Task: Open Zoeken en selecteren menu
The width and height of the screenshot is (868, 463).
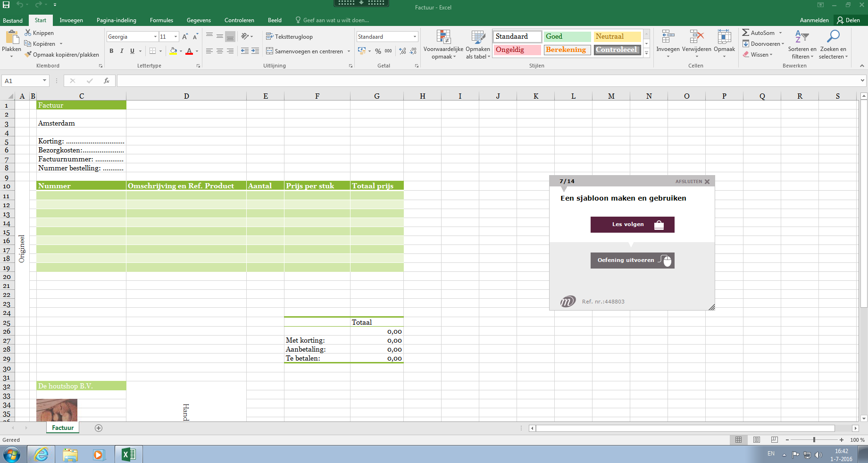Action: coord(833,44)
